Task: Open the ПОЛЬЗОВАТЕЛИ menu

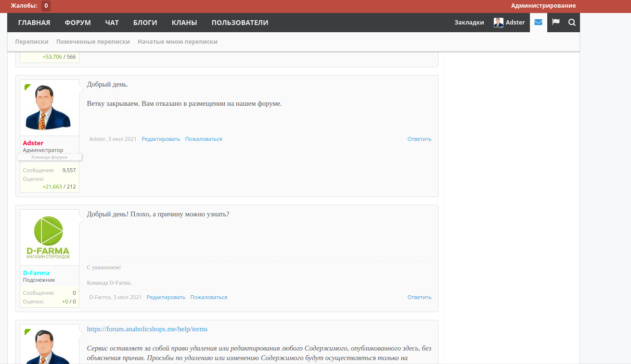Action: [x=240, y=23]
